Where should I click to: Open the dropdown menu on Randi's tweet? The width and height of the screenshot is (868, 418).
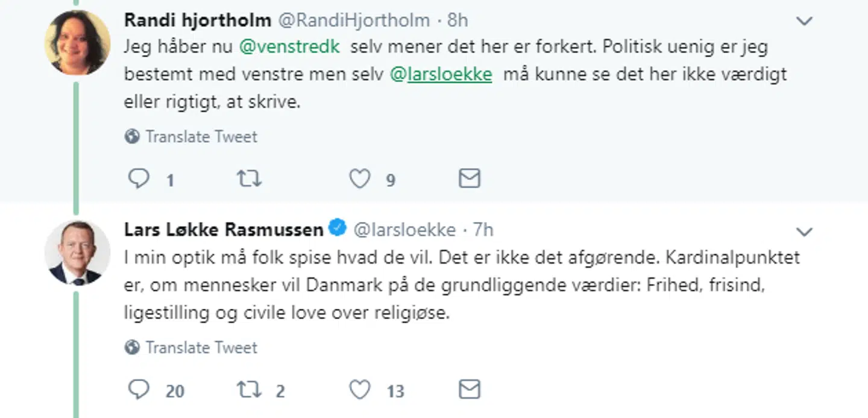click(804, 21)
